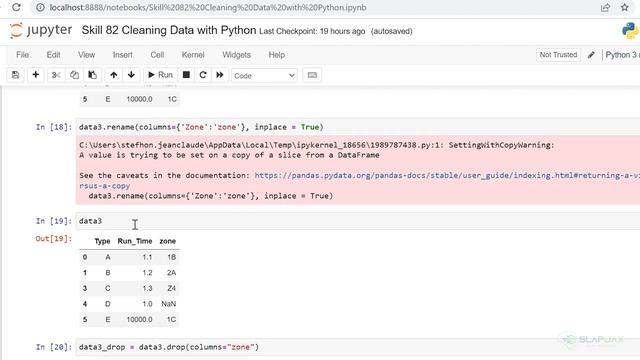Click the pencil edit icon

pos(591,55)
